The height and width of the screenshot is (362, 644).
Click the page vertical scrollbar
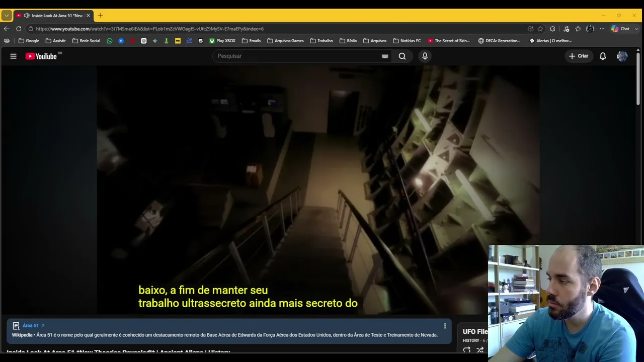pos(639,78)
